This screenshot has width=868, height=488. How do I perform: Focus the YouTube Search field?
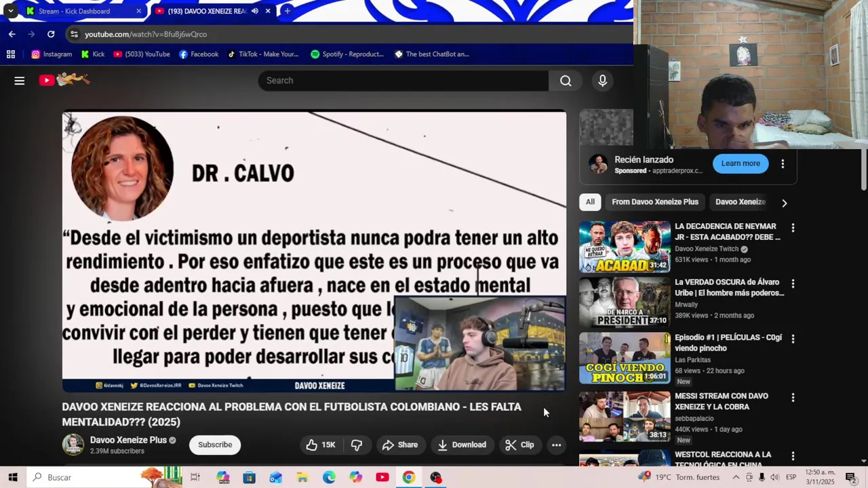403,81
